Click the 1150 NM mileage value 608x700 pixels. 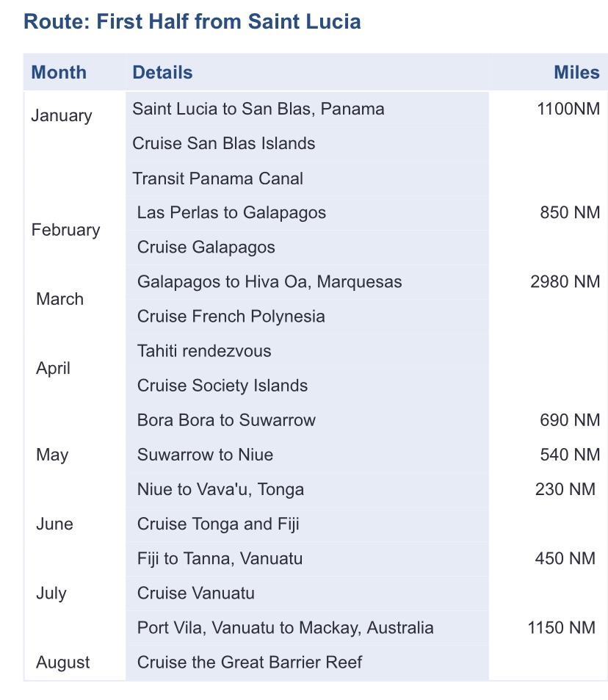click(x=561, y=628)
